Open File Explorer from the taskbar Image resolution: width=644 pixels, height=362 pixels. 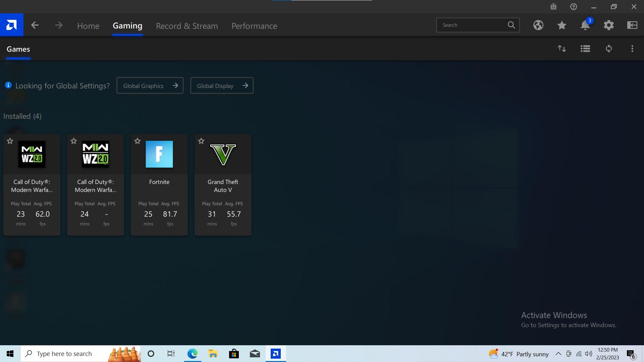pos(213,354)
